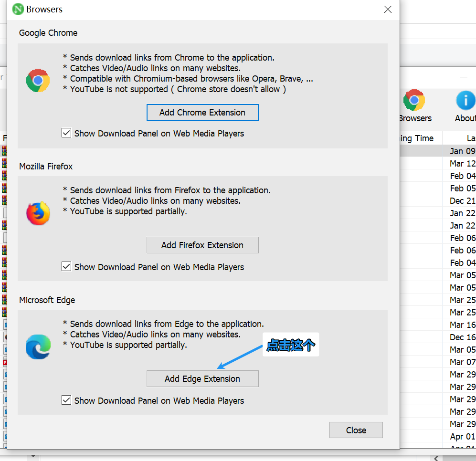Click the Add Edge Extension button
This screenshot has width=476, height=461.
(x=202, y=378)
